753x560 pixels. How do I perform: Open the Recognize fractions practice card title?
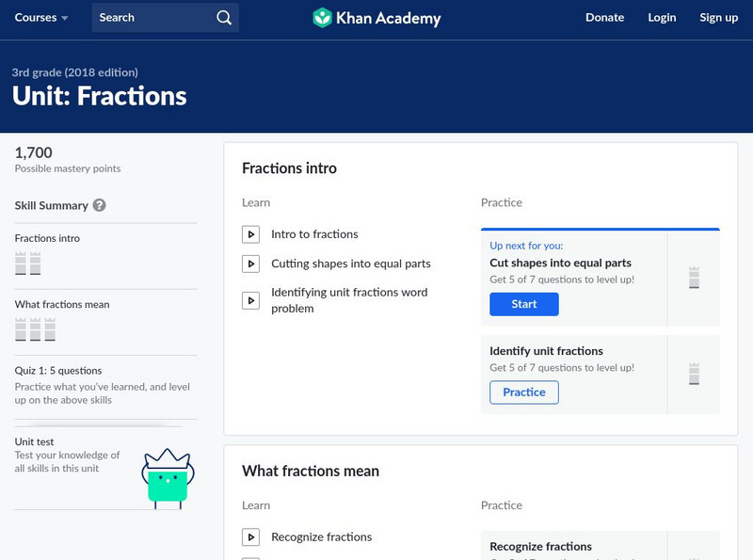tap(540, 547)
